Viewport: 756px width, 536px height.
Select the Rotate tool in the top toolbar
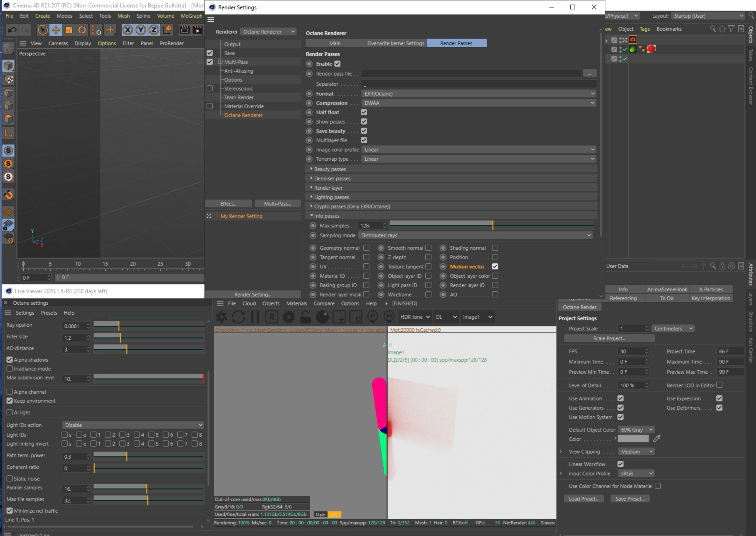[x=82, y=30]
